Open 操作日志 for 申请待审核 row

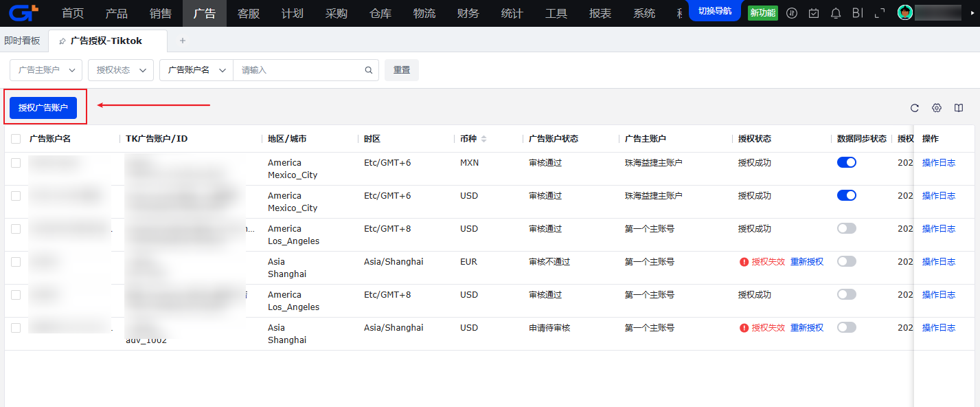point(939,328)
